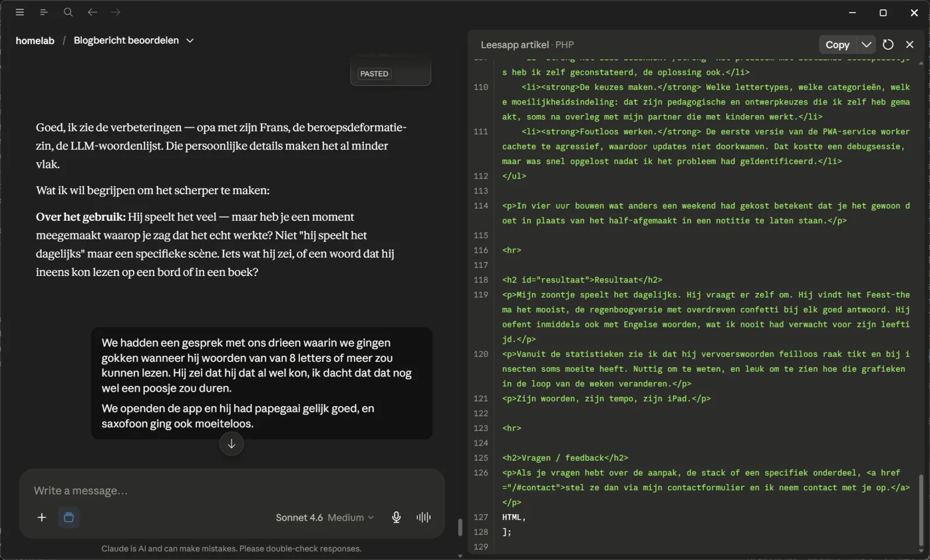Open the homelab project link
Viewport: 930px width, 560px height.
(35, 41)
